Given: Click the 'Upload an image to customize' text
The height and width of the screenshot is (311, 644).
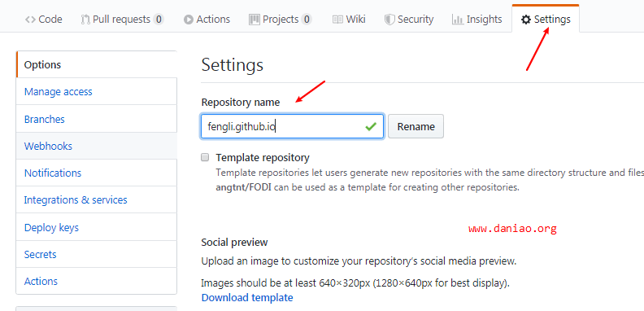Looking at the screenshot, I should point(359,261).
